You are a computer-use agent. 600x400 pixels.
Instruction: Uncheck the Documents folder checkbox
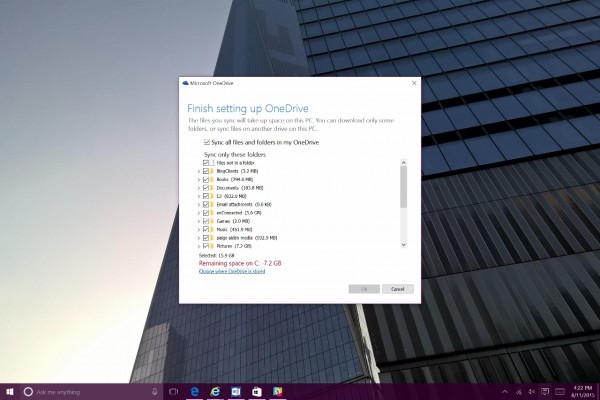[x=206, y=188]
